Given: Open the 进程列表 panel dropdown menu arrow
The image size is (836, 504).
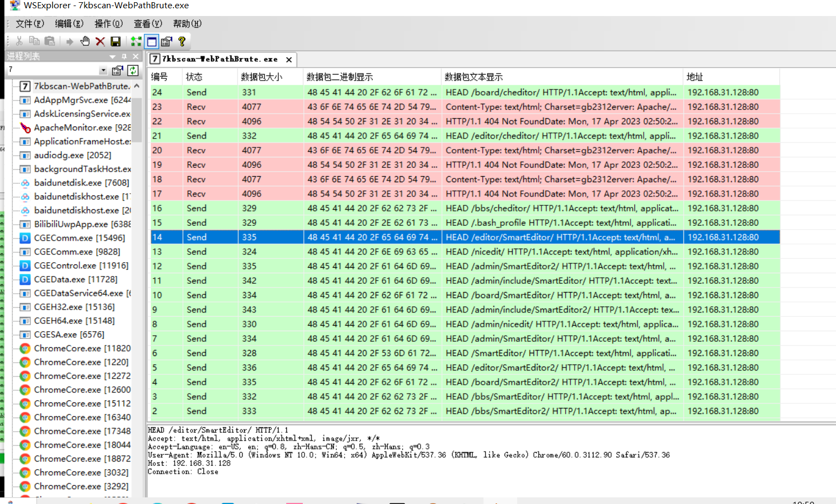Looking at the screenshot, I should pyautogui.click(x=113, y=56).
